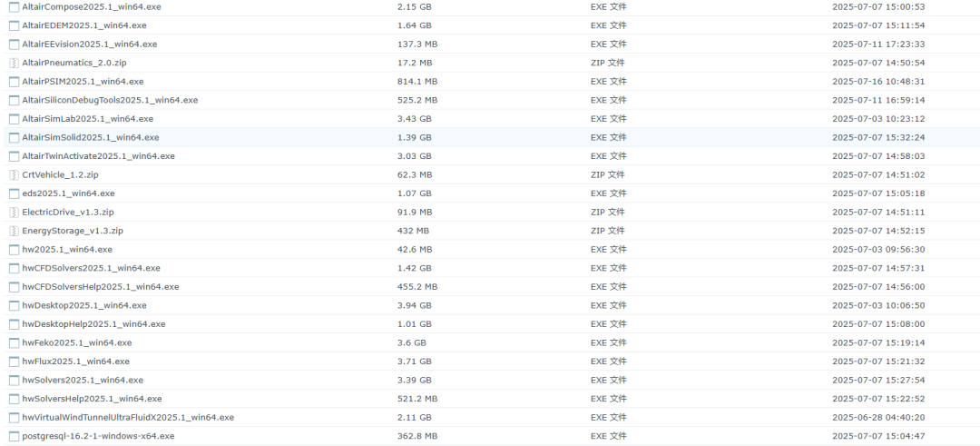Viewport: 980px width, 446px height.
Task: Click the file icon beside hwVirtualWindTunnelUltraFluidX2025.1_win64.exe
Action: (x=14, y=417)
